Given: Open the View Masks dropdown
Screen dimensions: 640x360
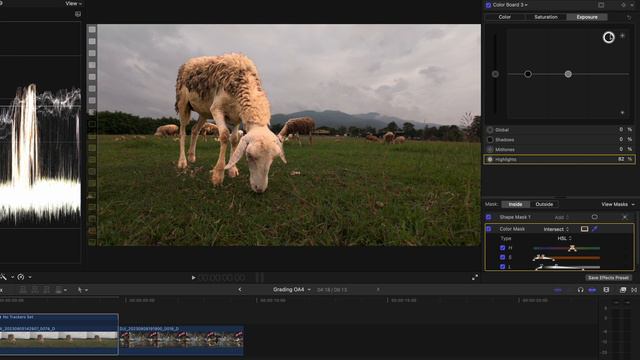Looking at the screenshot, I should (x=618, y=204).
